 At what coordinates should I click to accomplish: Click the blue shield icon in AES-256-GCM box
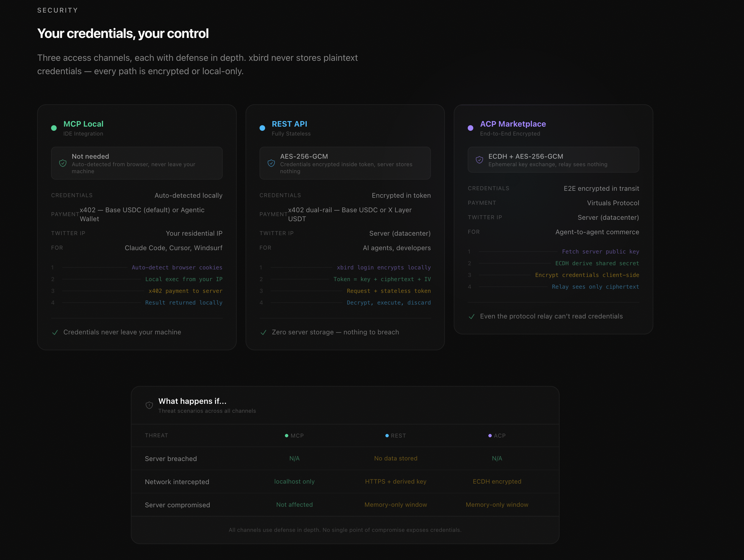[x=271, y=163]
